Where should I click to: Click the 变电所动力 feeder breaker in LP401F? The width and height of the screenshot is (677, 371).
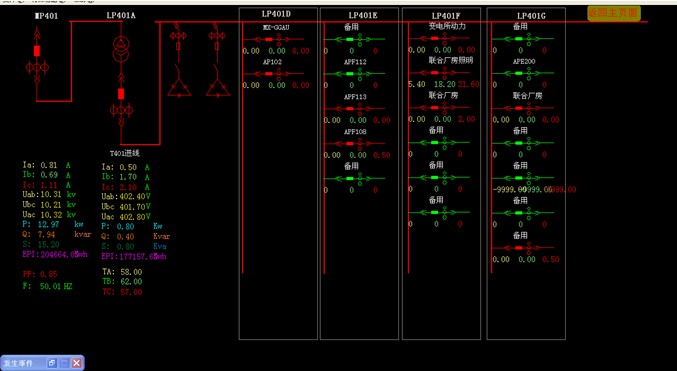click(434, 38)
